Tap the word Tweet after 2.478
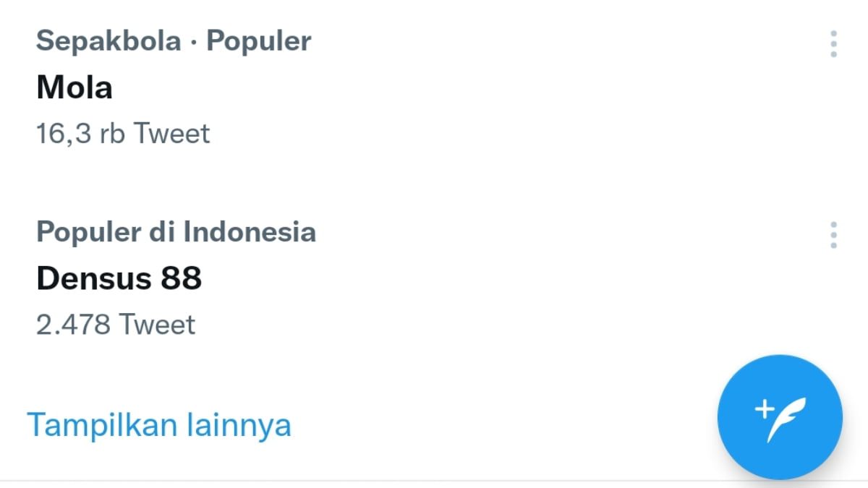This screenshot has height=488, width=868. click(x=157, y=325)
